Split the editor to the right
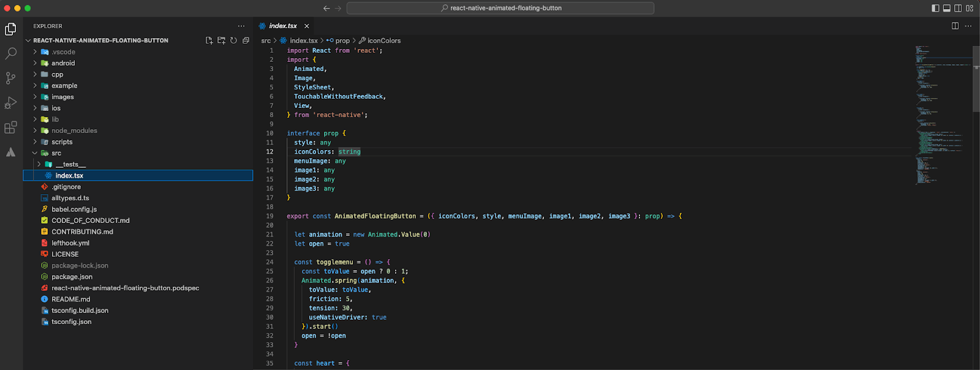Viewport: 980px width, 370px height. 955,26
